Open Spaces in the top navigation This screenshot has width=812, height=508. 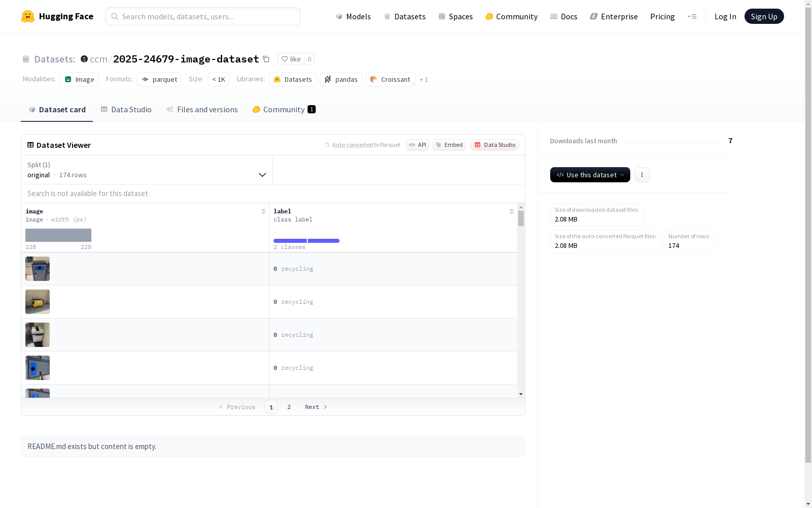point(455,16)
